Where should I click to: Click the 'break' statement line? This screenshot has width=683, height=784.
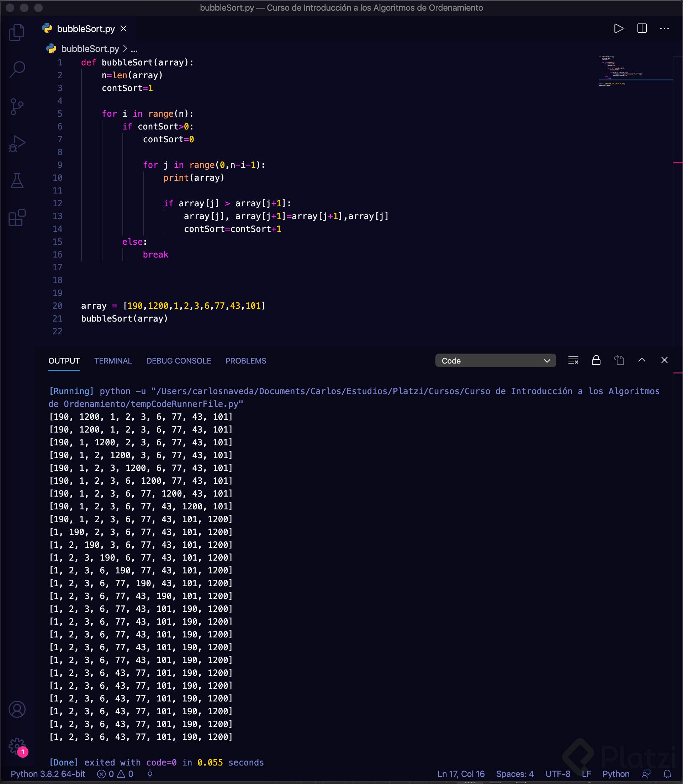click(155, 255)
